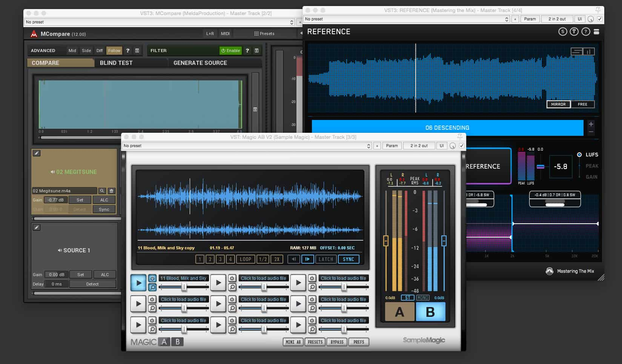This screenshot has height=364, width=622.
Task: Toggle power for 11 Blood, Milk and Sky slot
Action: 152,278
